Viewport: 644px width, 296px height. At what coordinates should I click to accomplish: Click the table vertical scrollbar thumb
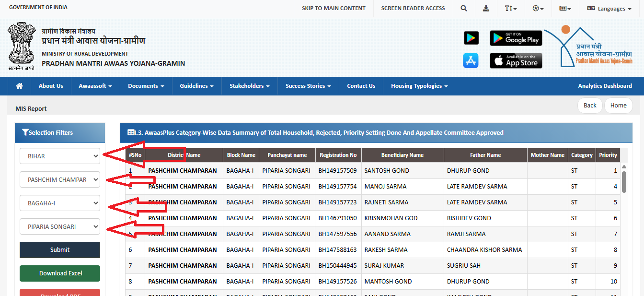tap(624, 182)
